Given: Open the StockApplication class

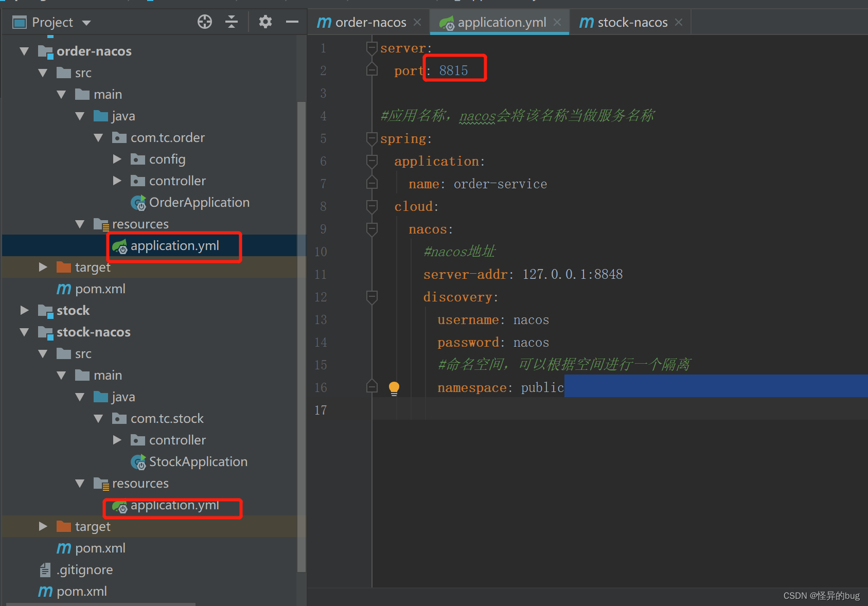Looking at the screenshot, I should click(x=198, y=462).
